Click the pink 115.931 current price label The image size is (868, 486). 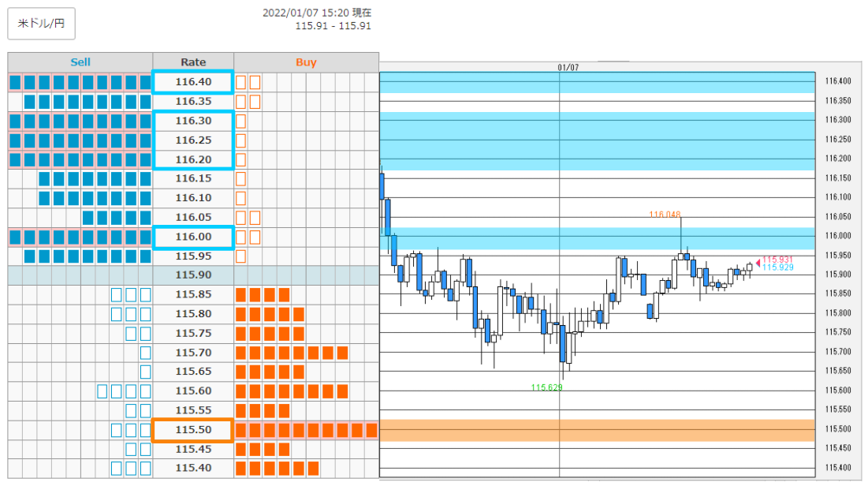[778, 260]
